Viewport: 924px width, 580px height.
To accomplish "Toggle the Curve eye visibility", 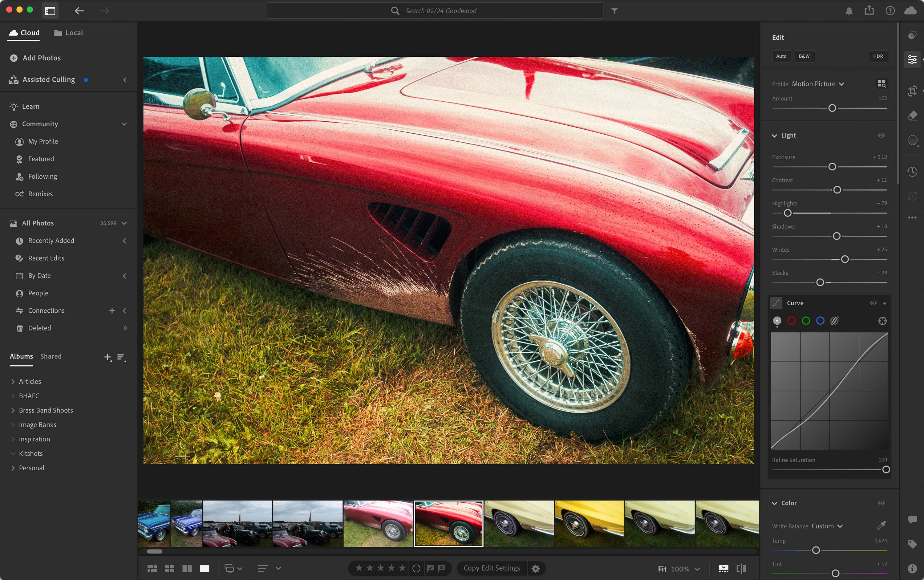I will 873,303.
